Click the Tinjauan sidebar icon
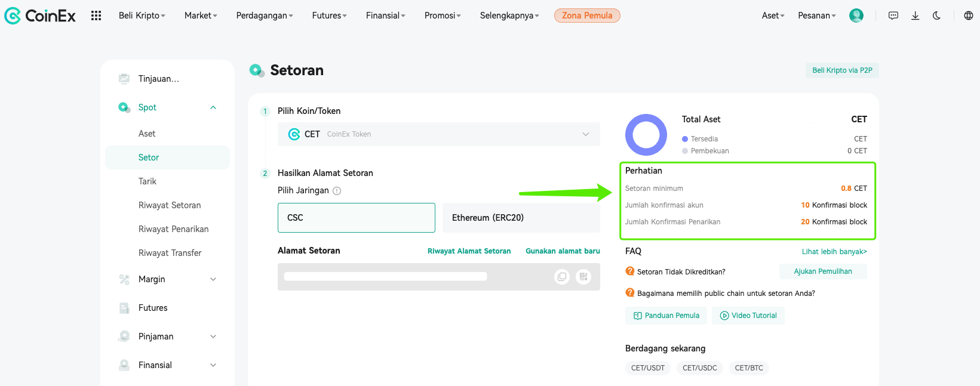Viewport: 980px width, 386px height. tap(124, 79)
